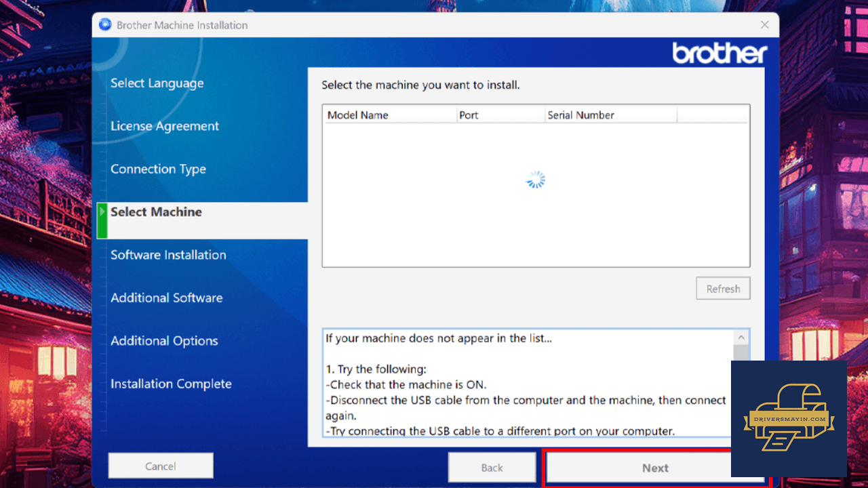Close the Brother Machine Installation window
The image size is (868, 488).
pyautogui.click(x=764, y=25)
